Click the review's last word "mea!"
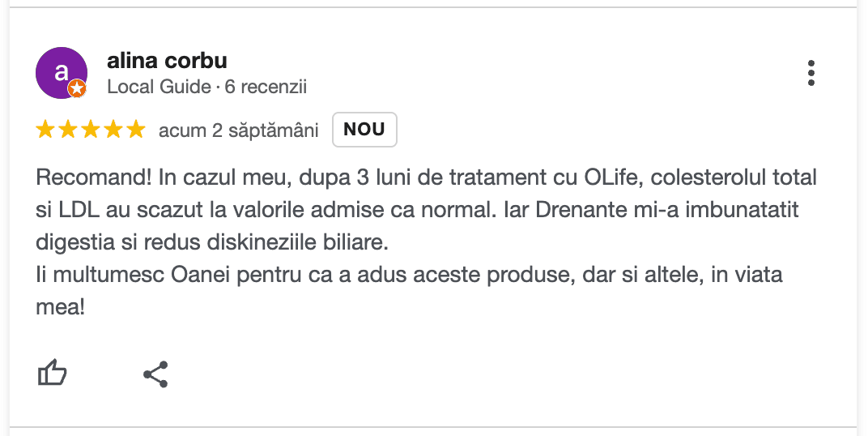Screen dimensions: 868x436 61,308
